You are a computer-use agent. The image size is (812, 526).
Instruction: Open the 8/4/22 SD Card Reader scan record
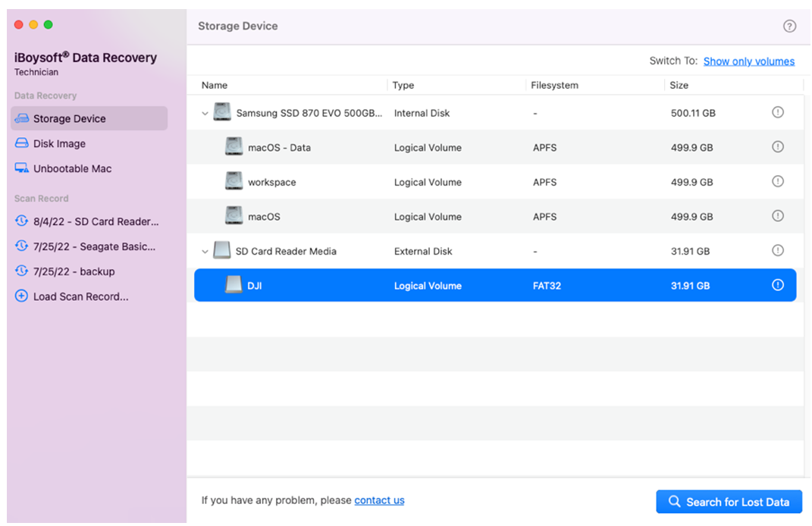pos(96,222)
